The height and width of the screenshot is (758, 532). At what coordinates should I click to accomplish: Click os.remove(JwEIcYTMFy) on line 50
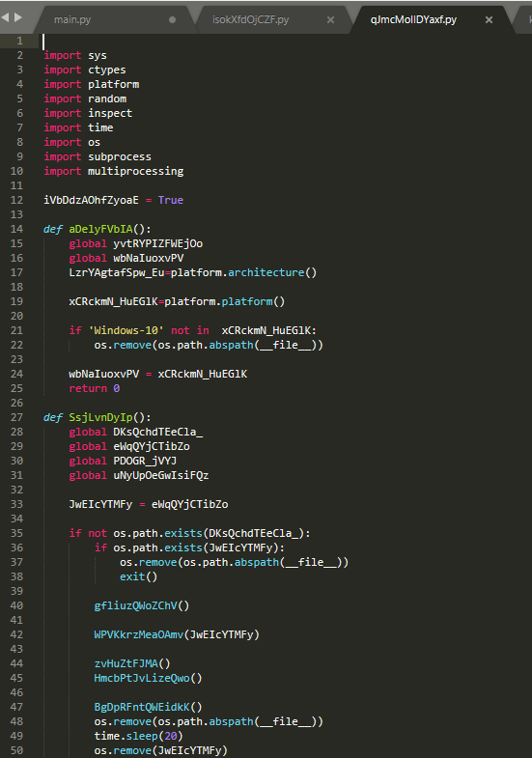tap(161, 750)
